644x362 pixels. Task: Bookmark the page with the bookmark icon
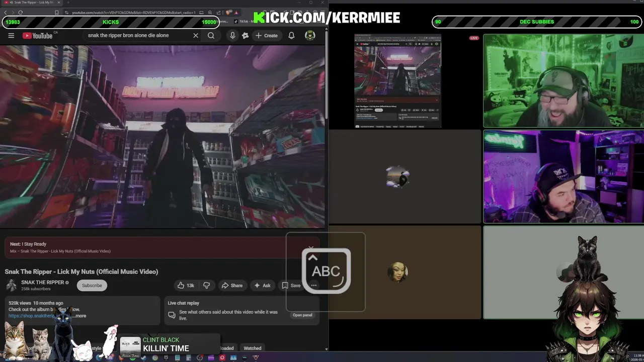coord(57,13)
